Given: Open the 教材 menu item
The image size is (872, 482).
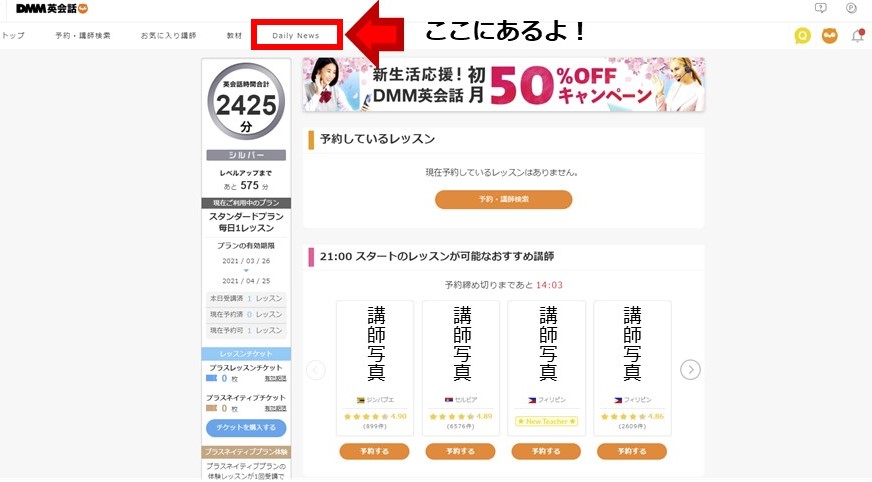Looking at the screenshot, I should pos(234,36).
